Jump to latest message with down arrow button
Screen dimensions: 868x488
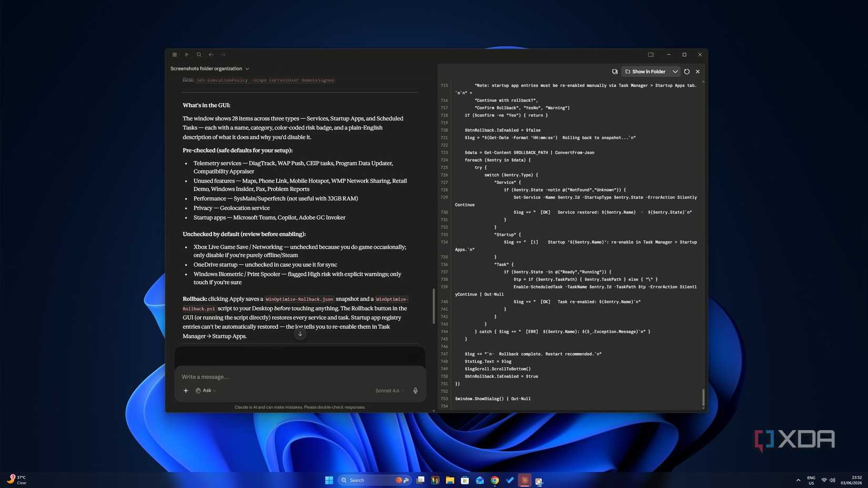point(300,334)
